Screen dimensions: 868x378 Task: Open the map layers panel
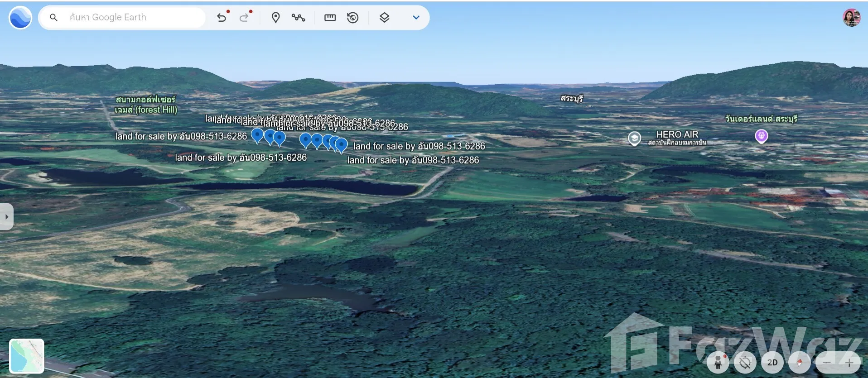(384, 18)
